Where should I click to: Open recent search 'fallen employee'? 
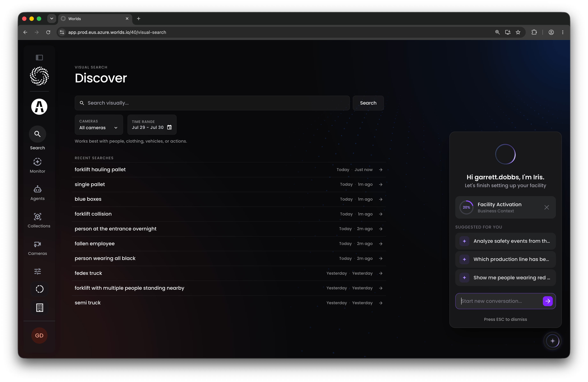(229, 244)
